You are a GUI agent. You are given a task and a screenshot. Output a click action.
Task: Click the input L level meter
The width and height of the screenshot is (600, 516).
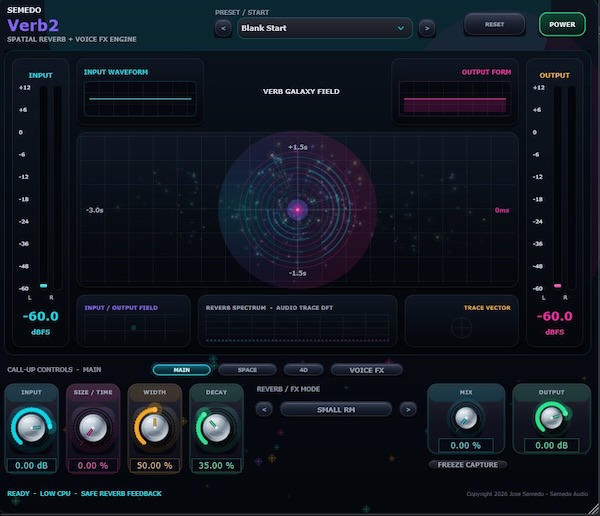tap(44, 188)
